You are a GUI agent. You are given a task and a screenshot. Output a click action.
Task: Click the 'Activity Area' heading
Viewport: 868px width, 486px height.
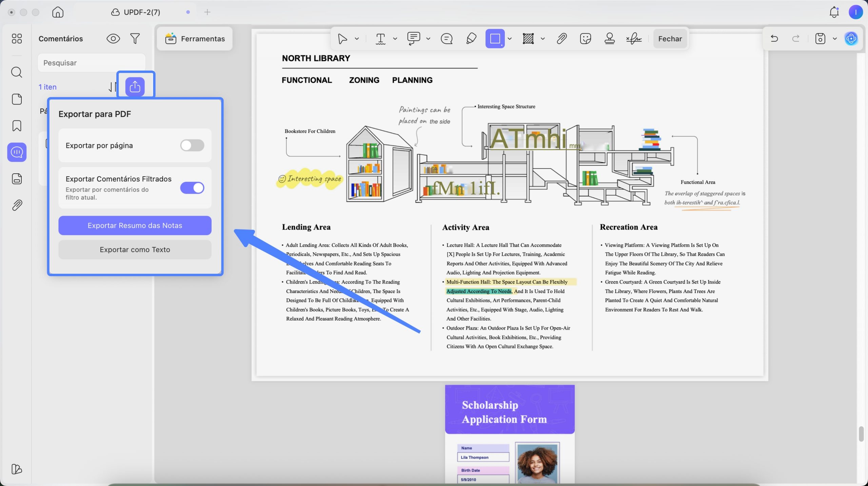466,227
